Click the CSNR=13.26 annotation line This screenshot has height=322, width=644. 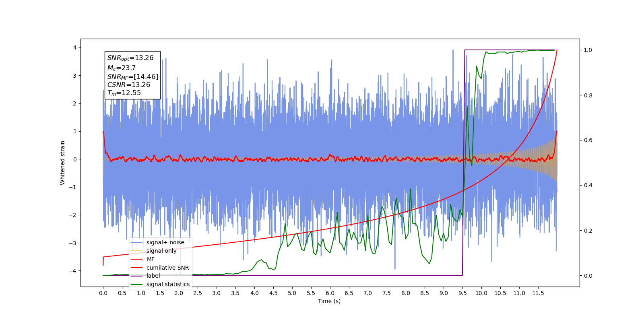(129, 85)
